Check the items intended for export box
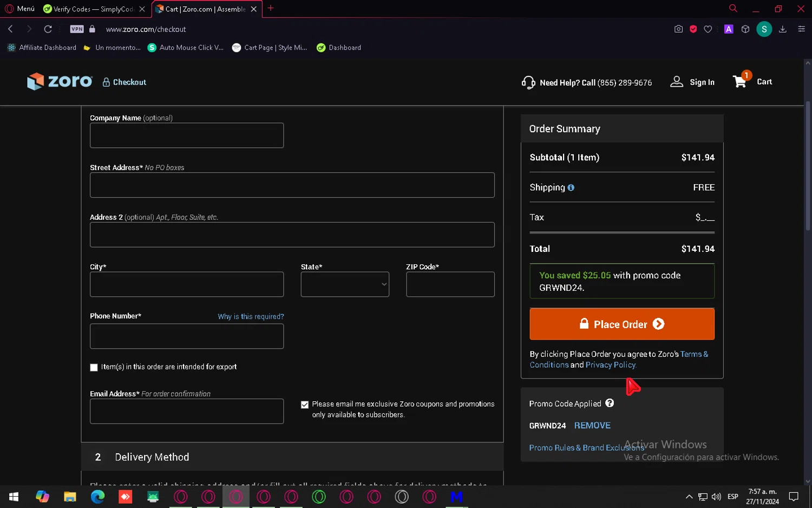Viewport: 812px width, 508px height. pyautogui.click(x=94, y=367)
